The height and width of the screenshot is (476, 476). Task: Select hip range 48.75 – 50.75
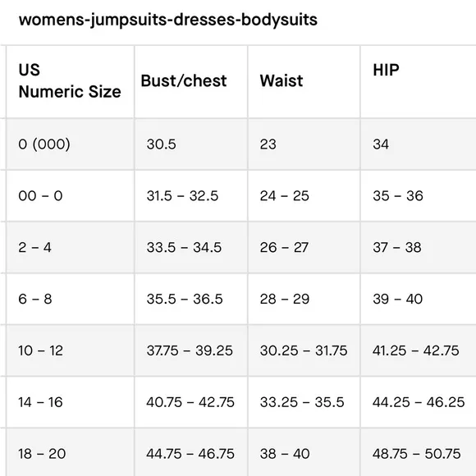417,454
